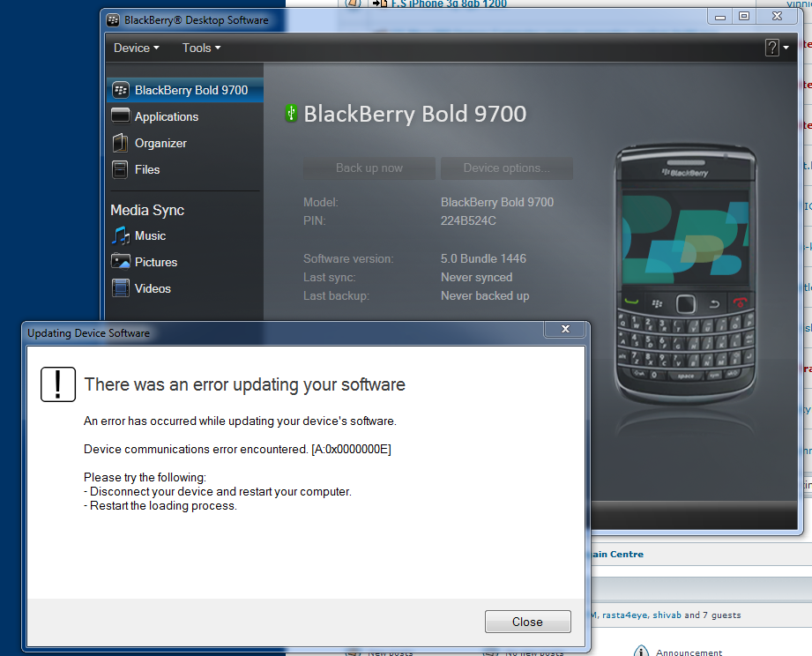The width and height of the screenshot is (812, 656).
Task: Open the Files section
Action: coord(147,170)
